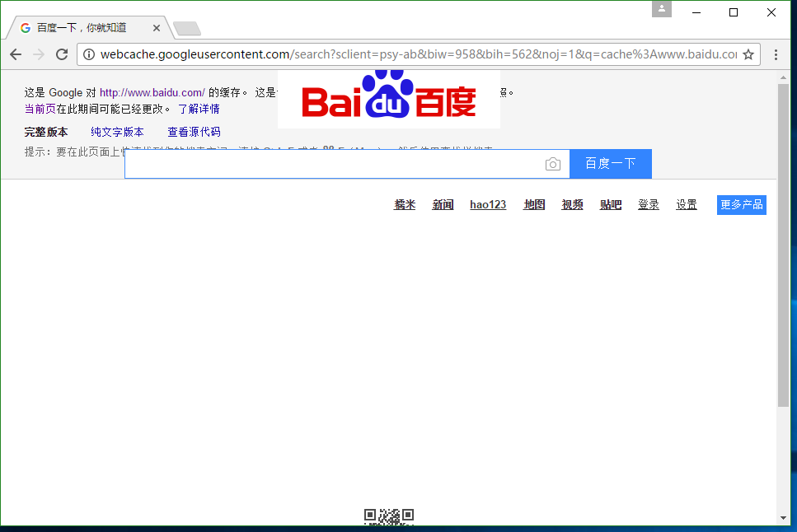
Task: Click the 当前页 link
Action: 40,109
